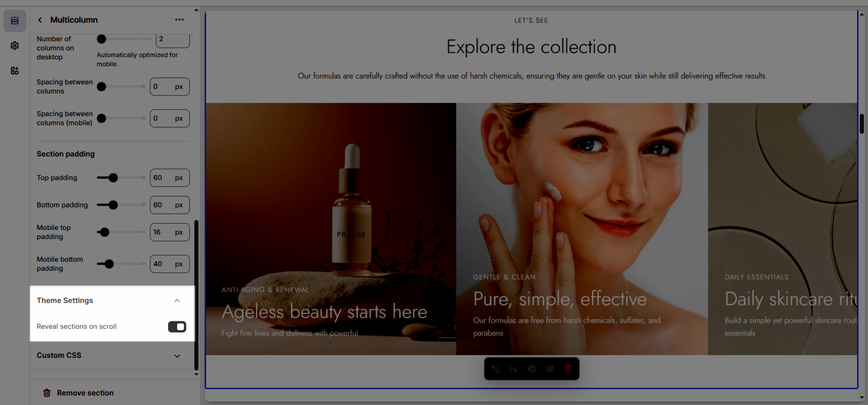Move section up in floating toolbar
Viewport: 868px width, 405px height.
click(x=496, y=369)
